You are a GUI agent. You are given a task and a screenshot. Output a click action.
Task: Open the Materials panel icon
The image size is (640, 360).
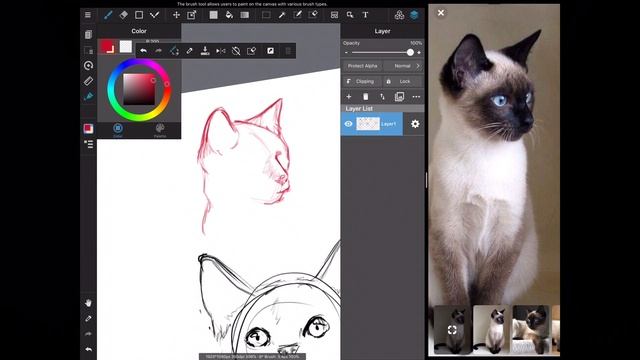(x=399, y=15)
